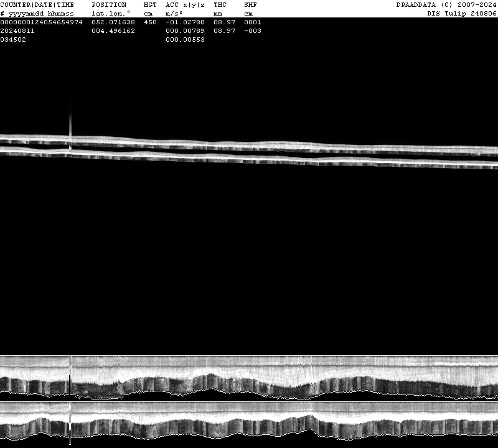Screen dimensions: 498x448
Task: Click the POSITION column header
Action: click(x=109, y=4)
